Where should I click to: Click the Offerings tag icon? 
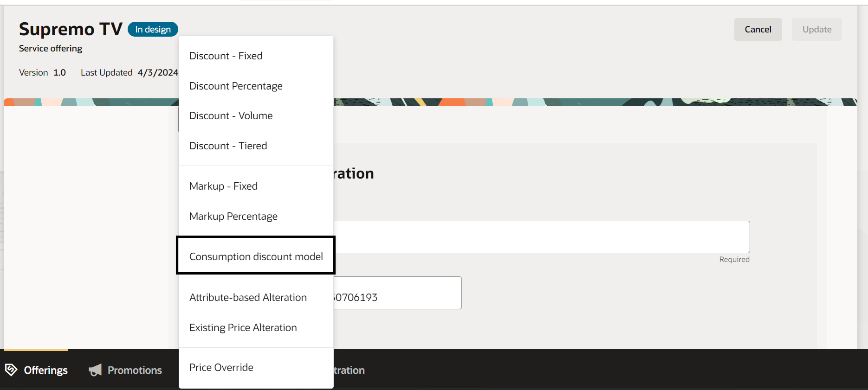(x=11, y=370)
